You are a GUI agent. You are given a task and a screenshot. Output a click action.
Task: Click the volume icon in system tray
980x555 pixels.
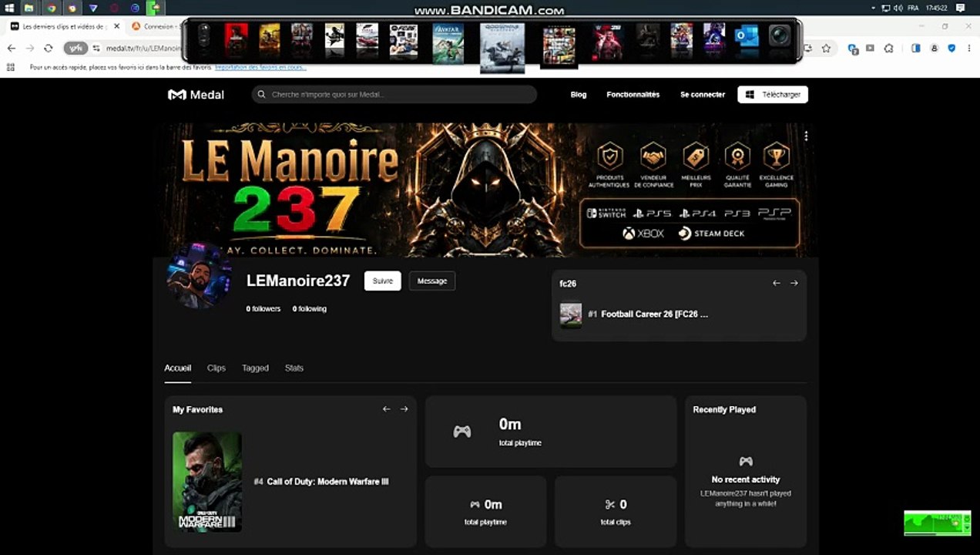click(897, 8)
